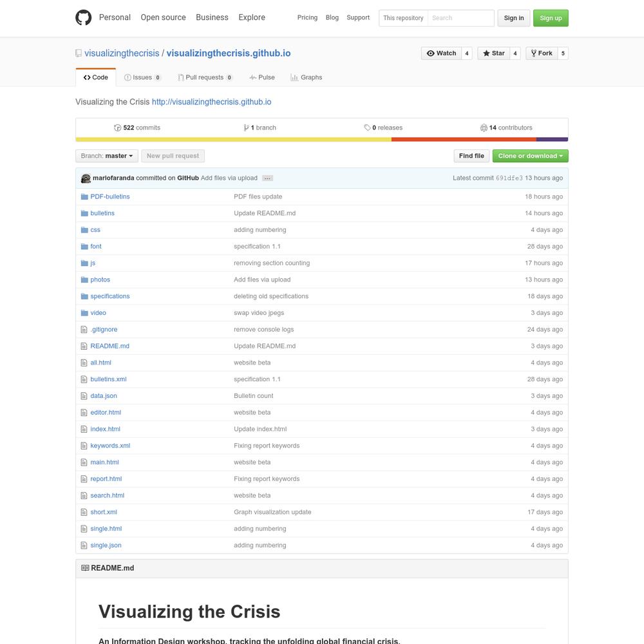644x644 pixels.
Task: Click the Find file button
Action: 471,156
